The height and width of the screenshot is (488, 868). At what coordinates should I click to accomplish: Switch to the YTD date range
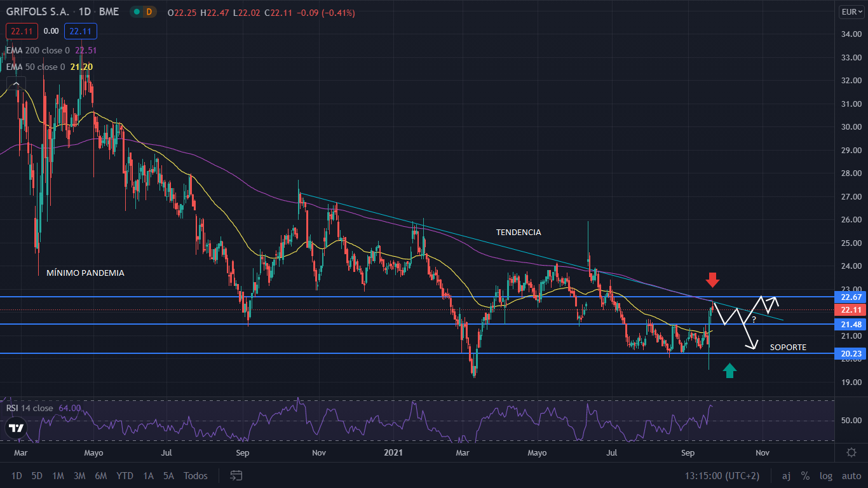(125, 475)
